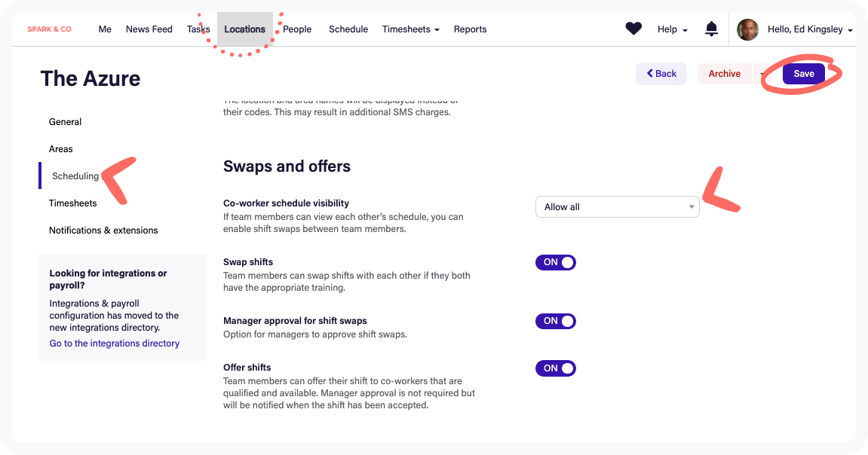Switch to Notifications & extensions section

coord(103,231)
